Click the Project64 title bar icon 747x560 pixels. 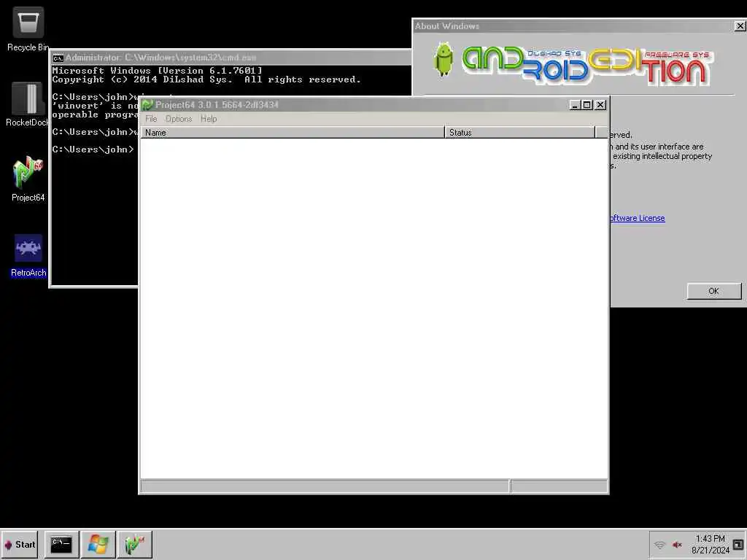147,105
